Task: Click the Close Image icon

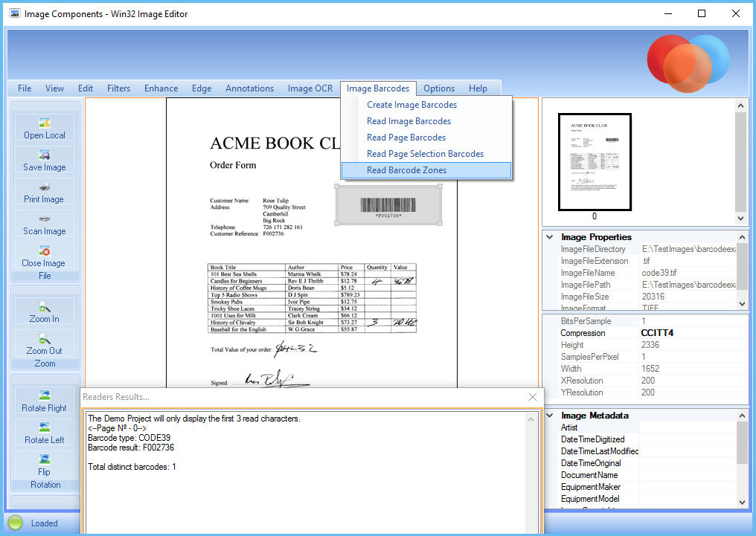Action: click(x=45, y=251)
